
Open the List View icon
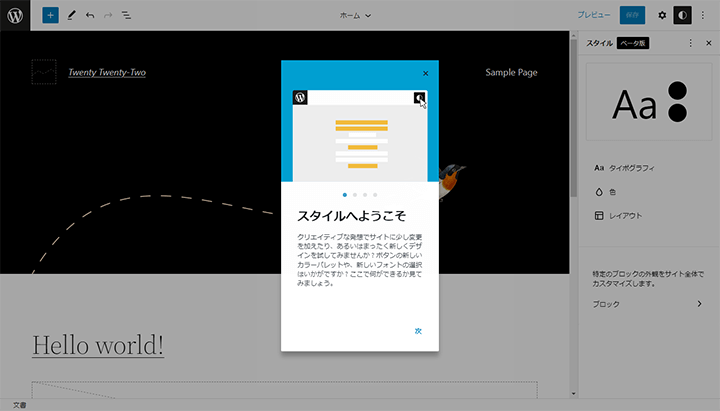point(127,15)
